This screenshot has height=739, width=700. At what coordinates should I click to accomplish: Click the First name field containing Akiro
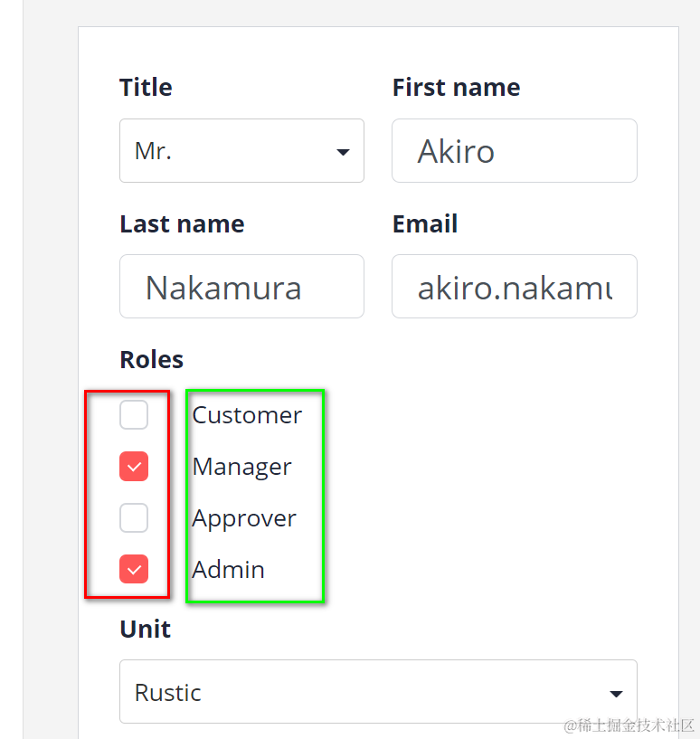(x=514, y=151)
